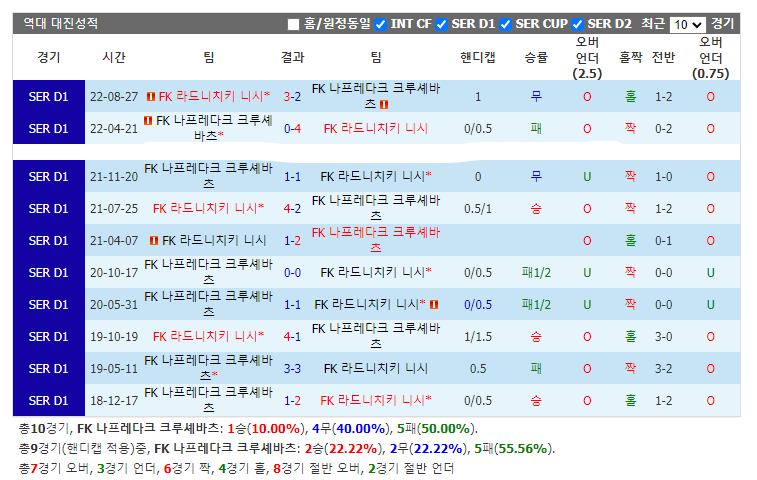Click the red card icon in 20-05-31 row
Viewport: 757px width, 480px height.
434,304
